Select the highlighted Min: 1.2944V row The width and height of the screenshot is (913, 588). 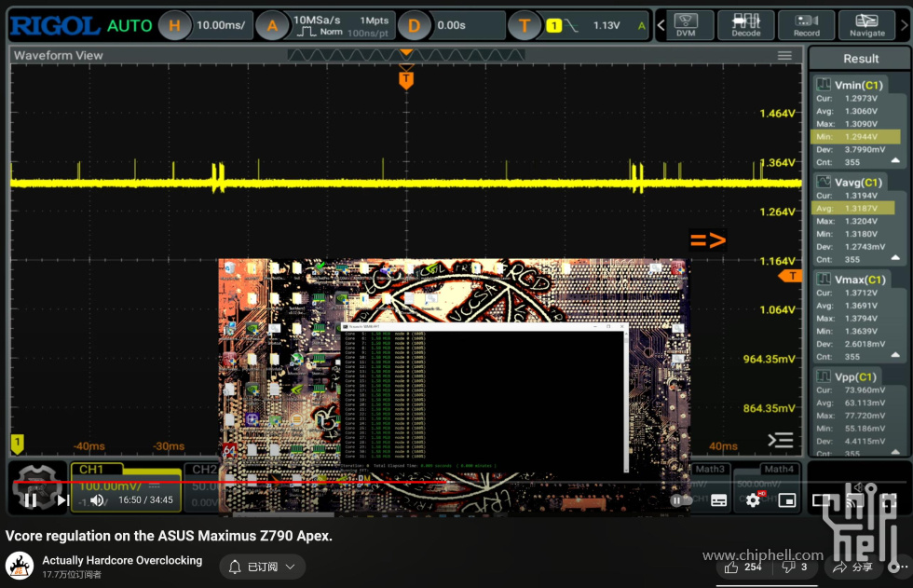(855, 137)
